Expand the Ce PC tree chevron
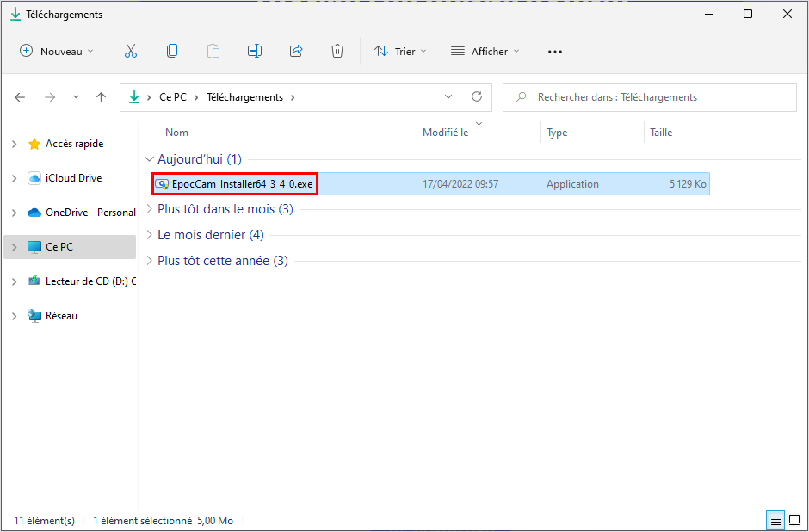 point(15,247)
